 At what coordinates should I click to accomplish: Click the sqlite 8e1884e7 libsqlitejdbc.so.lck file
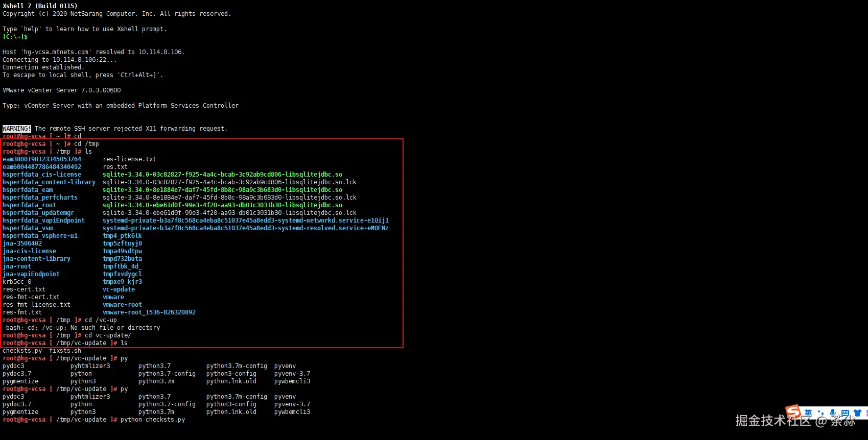pos(229,198)
